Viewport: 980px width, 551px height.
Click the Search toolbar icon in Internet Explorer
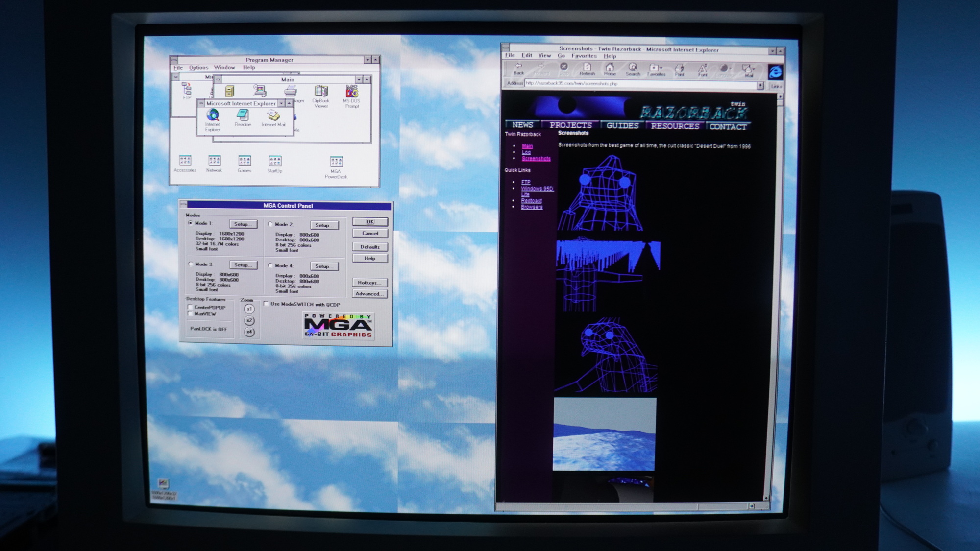pos(633,69)
